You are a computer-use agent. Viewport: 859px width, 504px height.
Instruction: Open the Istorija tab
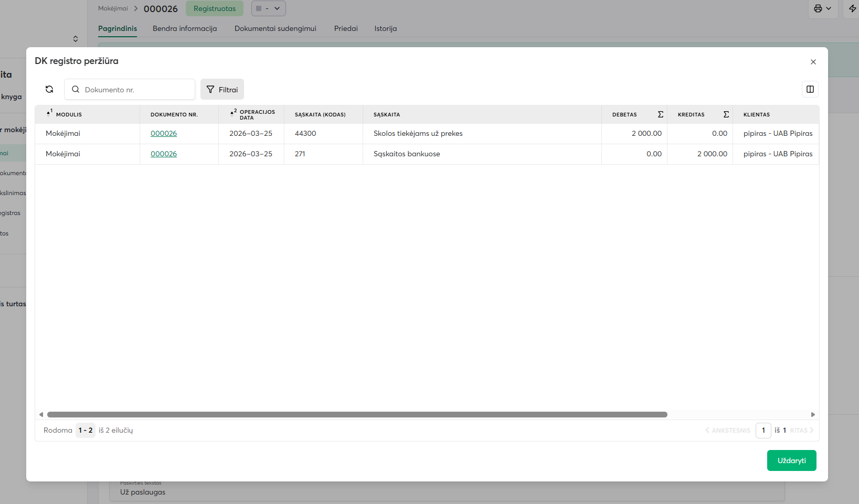pyautogui.click(x=385, y=29)
